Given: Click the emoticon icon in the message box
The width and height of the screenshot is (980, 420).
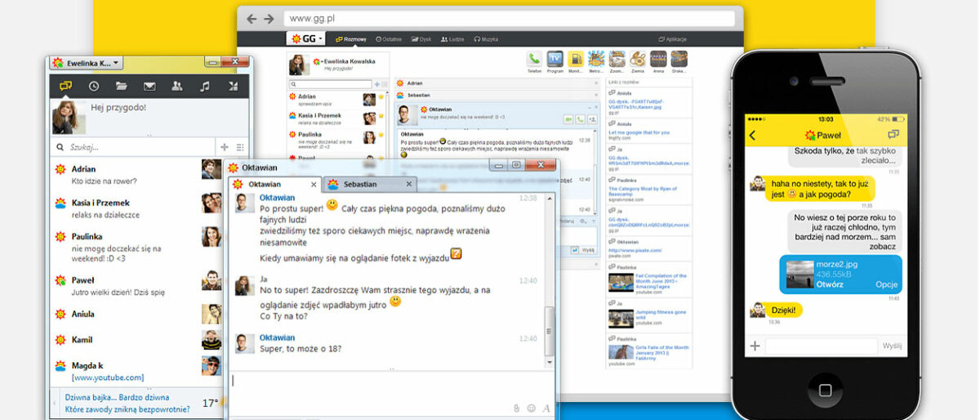Looking at the screenshot, I should [531, 408].
